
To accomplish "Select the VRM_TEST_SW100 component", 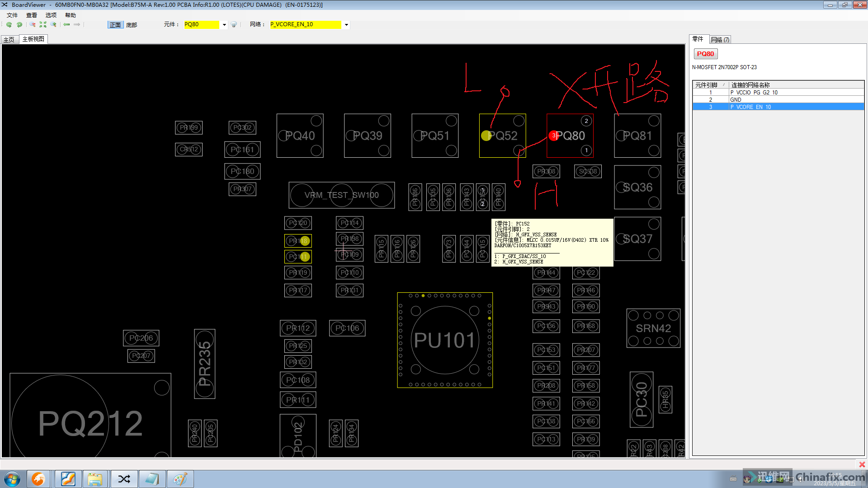I will point(342,195).
